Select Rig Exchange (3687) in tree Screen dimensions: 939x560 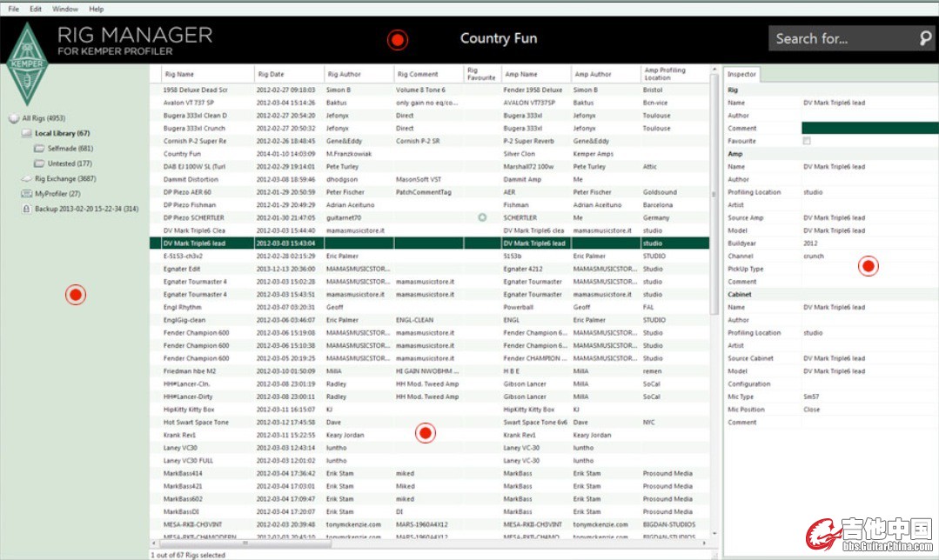pyautogui.click(x=65, y=179)
